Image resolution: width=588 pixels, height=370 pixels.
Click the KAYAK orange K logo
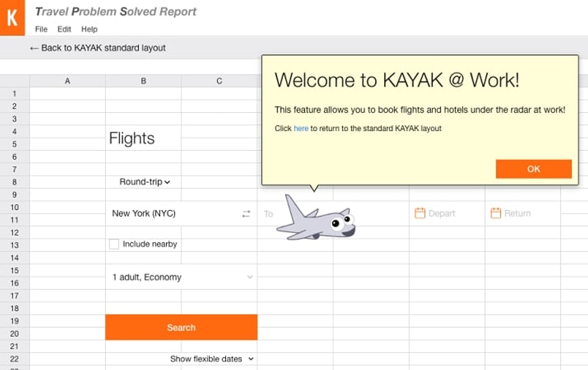[x=12, y=18]
